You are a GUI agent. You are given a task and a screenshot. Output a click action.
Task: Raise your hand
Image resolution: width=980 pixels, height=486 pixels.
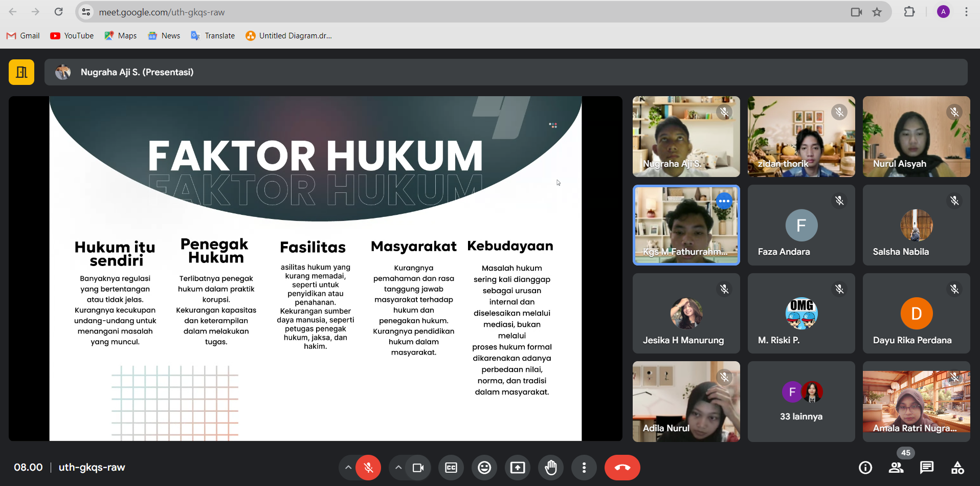point(551,468)
